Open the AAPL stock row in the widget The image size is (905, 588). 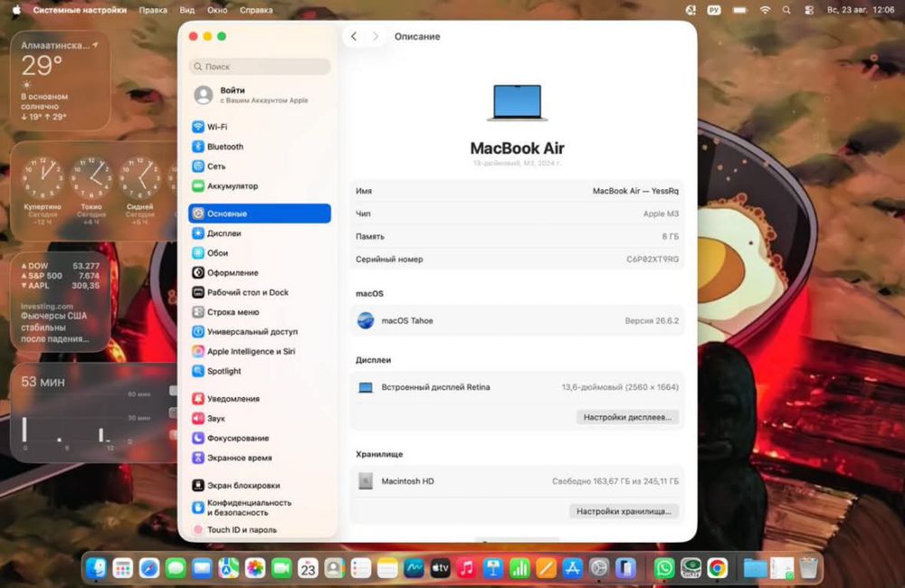point(61,286)
